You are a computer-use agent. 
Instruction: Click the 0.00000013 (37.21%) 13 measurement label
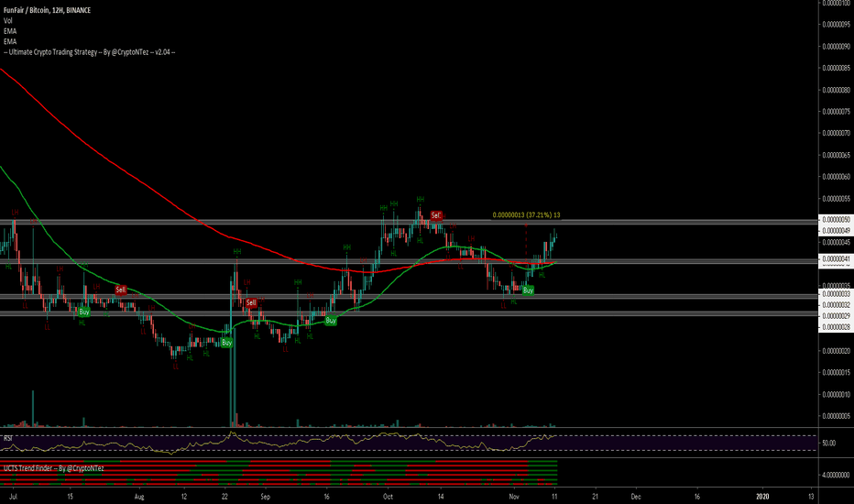click(x=526, y=215)
